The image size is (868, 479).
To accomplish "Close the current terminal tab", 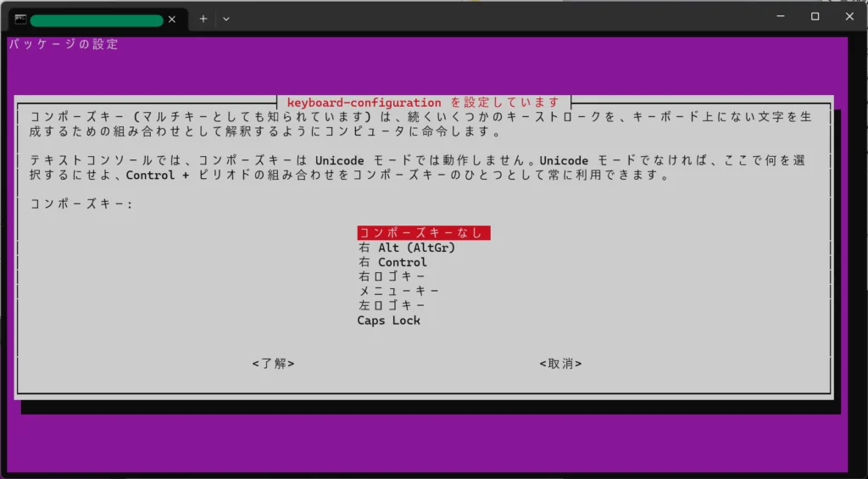I will (x=171, y=19).
